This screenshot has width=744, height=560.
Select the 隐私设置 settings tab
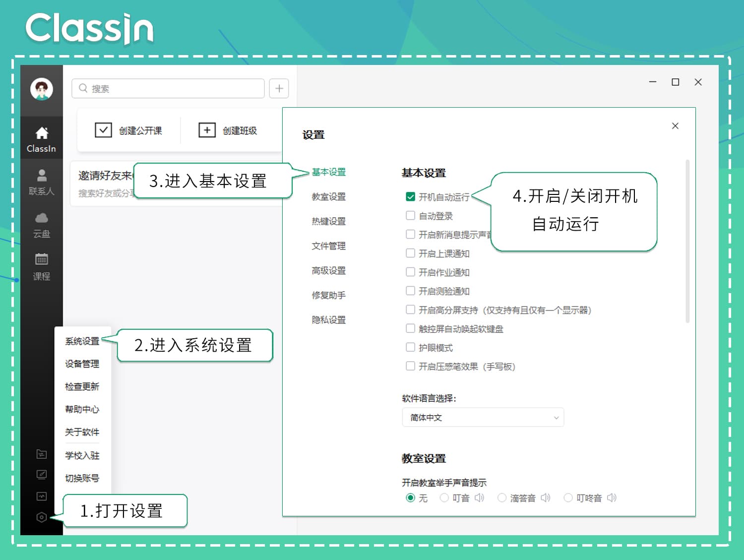point(329,320)
